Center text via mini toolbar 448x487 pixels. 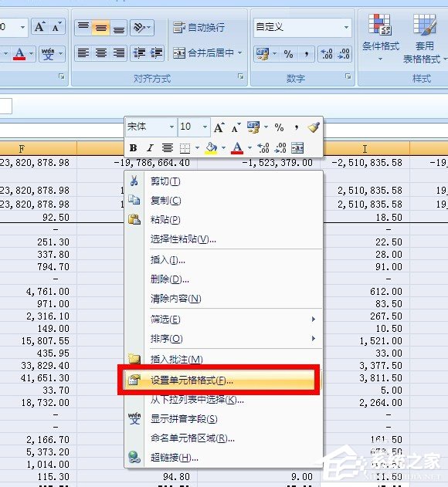pos(168,148)
